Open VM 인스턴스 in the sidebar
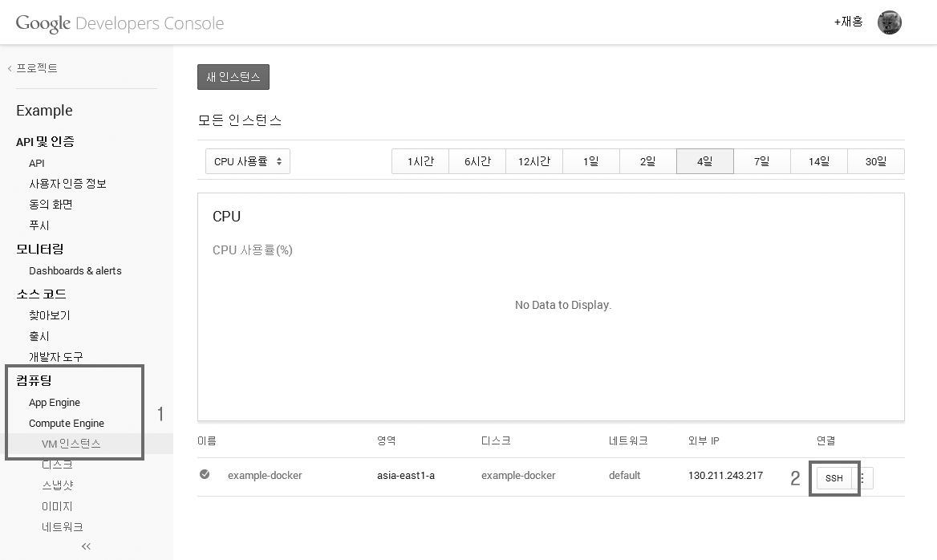Screen dimensions: 937x560 (x=71, y=444)
